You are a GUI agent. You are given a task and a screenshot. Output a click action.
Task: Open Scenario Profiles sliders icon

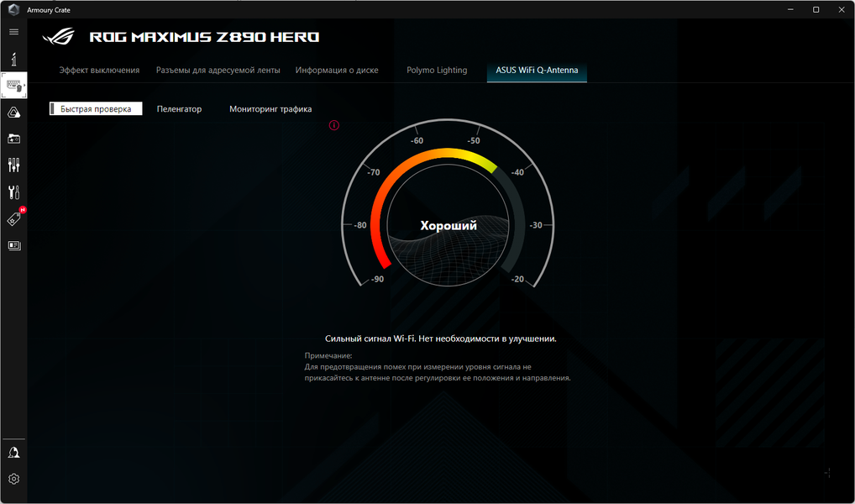pos(13,165)
